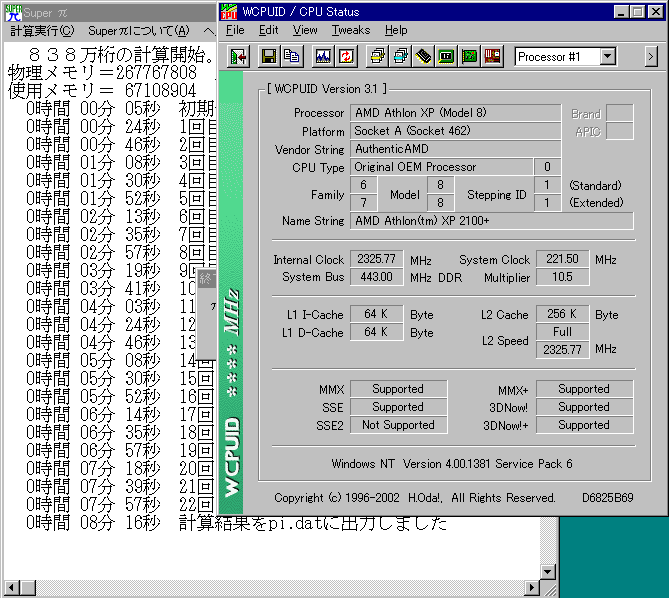Click the empty APIC field box
Viewport: 669px width, 598px height.
620,131
